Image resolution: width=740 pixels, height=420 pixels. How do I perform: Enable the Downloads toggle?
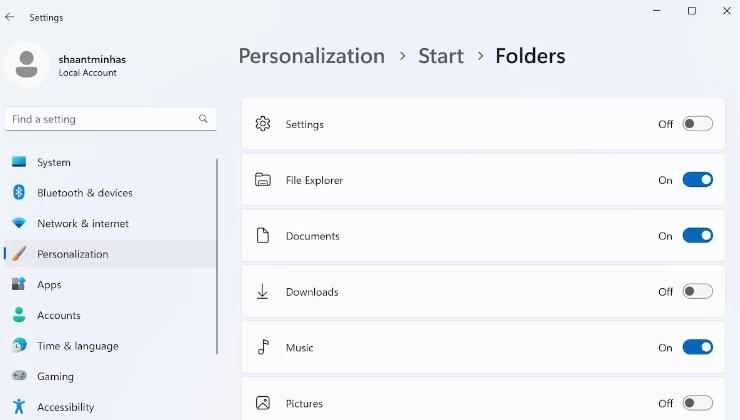pos(698,291)
